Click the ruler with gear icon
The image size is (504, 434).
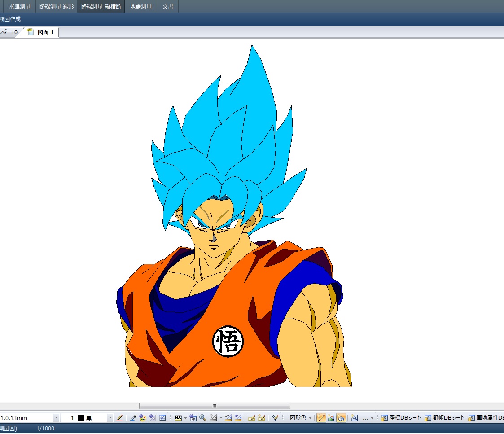coord(238,418)
